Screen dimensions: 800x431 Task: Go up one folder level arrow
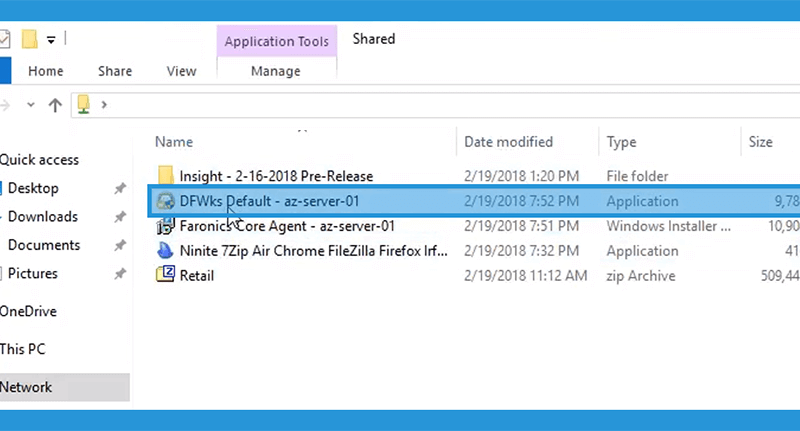click(55, 105)
